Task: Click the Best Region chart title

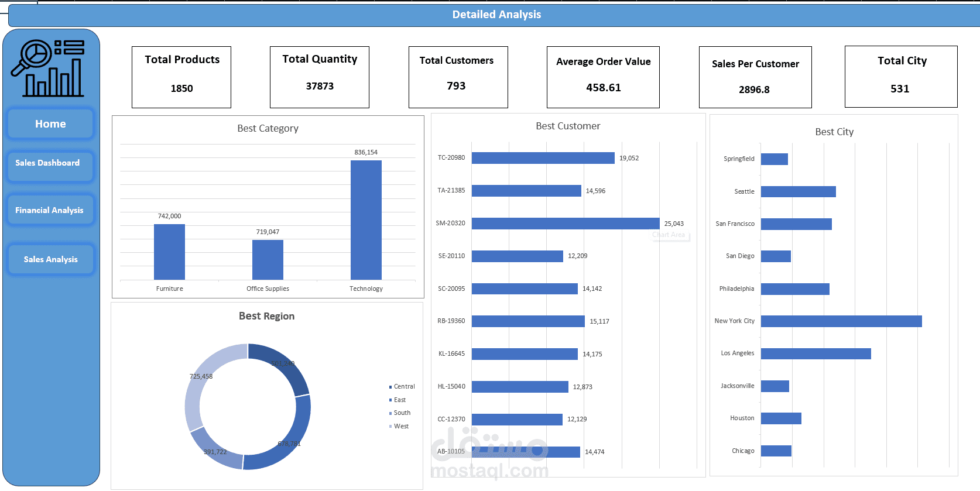Action: (266, 316)
